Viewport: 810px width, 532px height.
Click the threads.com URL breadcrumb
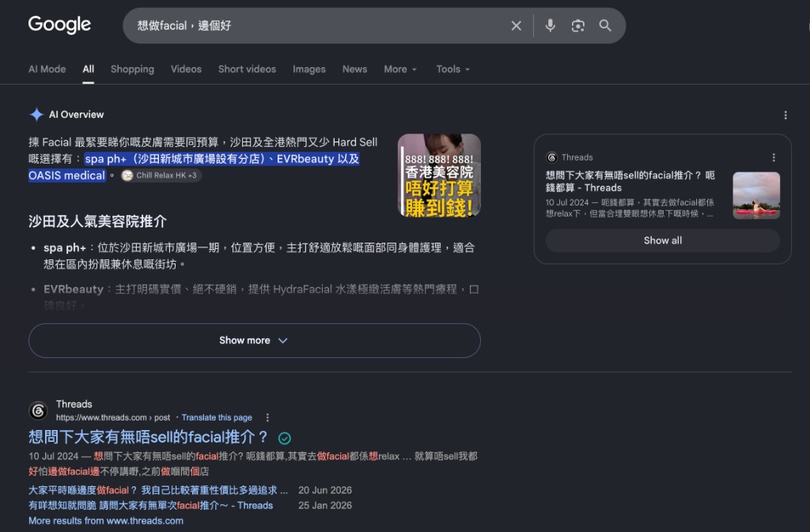point(112,417)
